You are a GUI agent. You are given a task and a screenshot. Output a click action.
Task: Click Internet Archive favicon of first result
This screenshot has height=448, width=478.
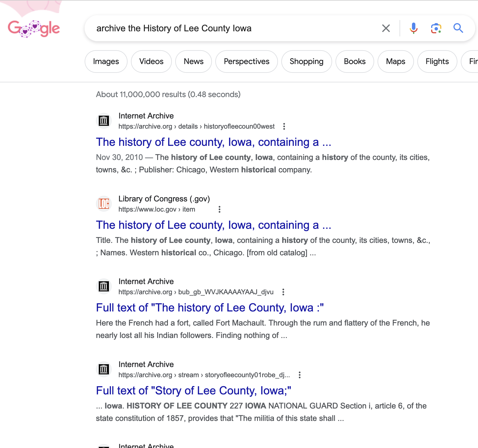click(x=104, y=121)
